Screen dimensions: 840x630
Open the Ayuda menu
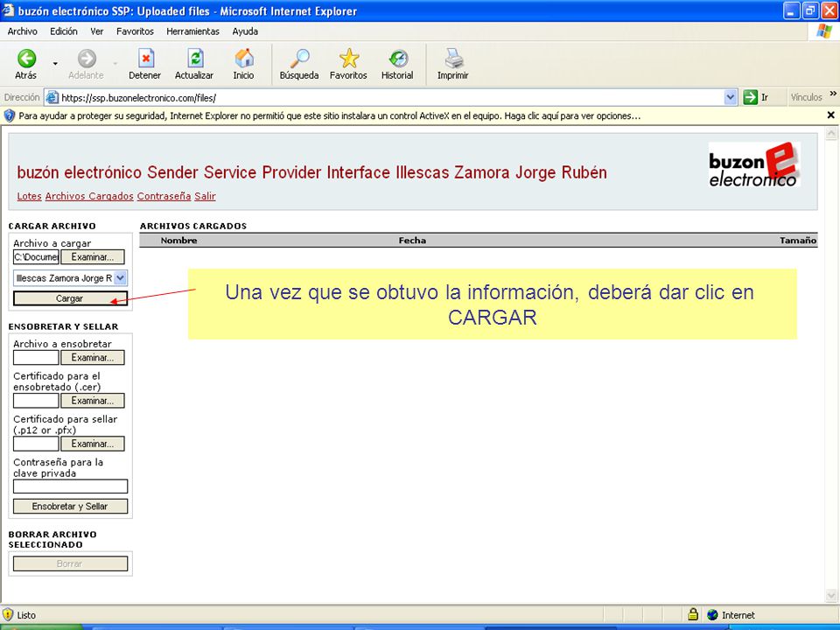(245, 31)
